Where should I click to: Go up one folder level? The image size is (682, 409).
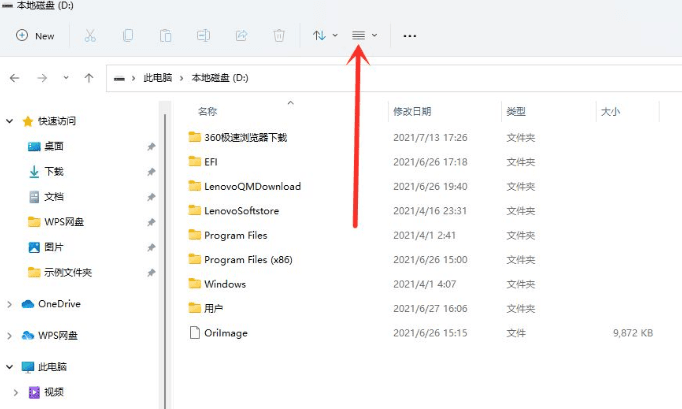click(89, 78)
